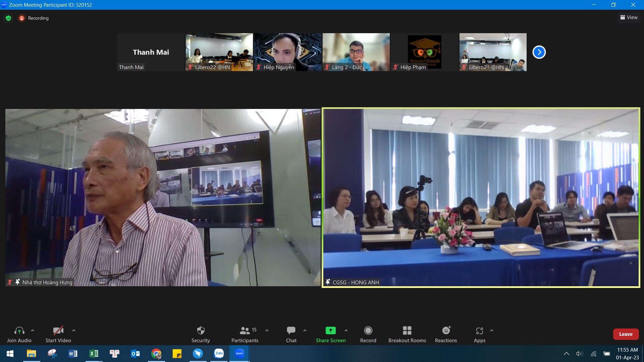Expand the chevron next to Chat
This screenshot has height=362, width=644.
coord(305,330)
